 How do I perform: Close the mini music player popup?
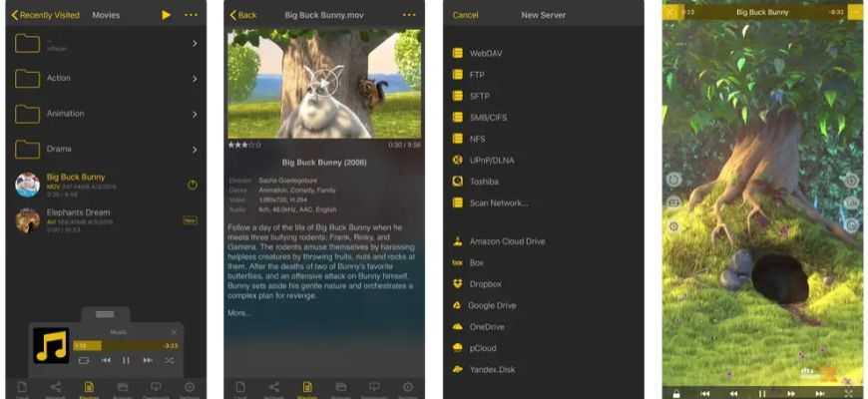tap(174, 332)
